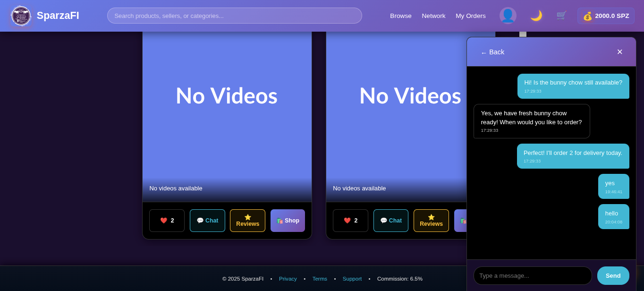Open the shopping cart icon
The image size is (644, 291).
point(561,16)
